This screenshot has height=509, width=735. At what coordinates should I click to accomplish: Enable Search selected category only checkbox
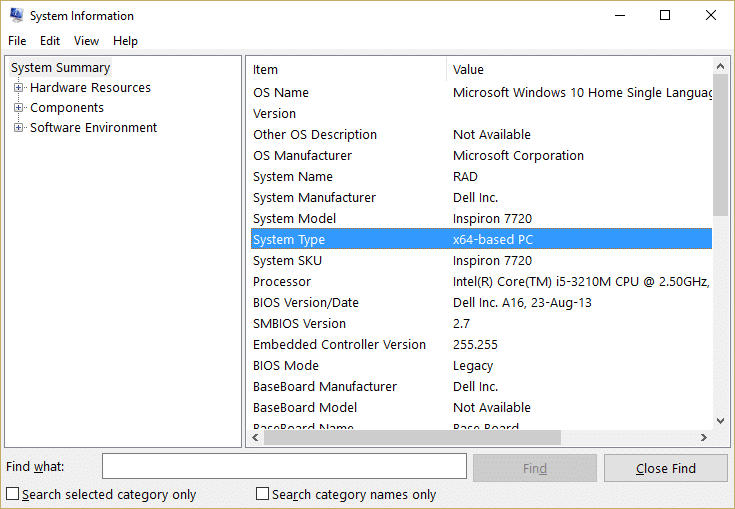click(13, 494)
